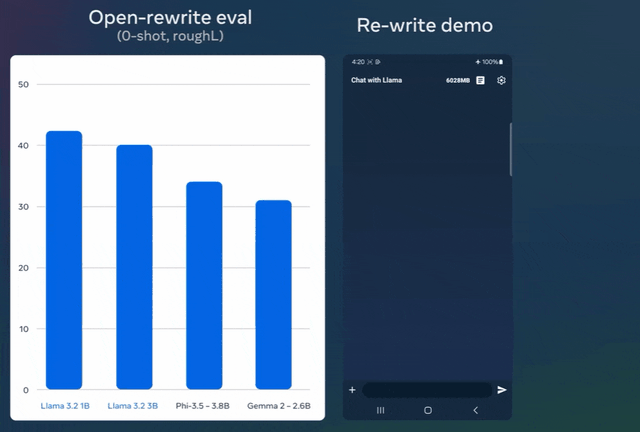
Task: Click the Phi-3.5 – 3.8B axis label
Action: (202, 406)
